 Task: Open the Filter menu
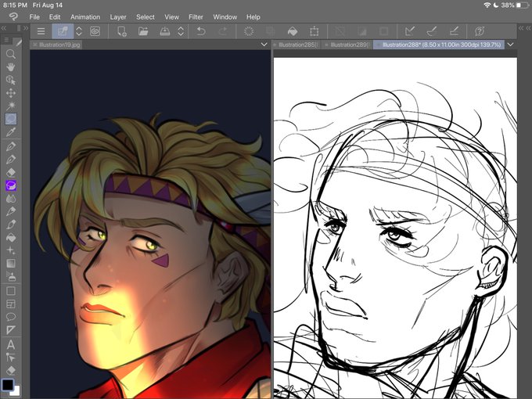pyautogui.click(x=196, y=17)
